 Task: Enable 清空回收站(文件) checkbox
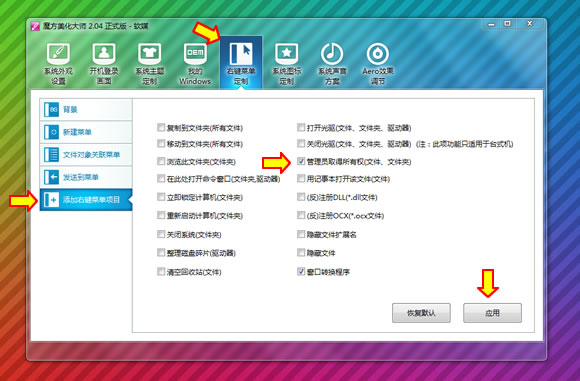161,272
